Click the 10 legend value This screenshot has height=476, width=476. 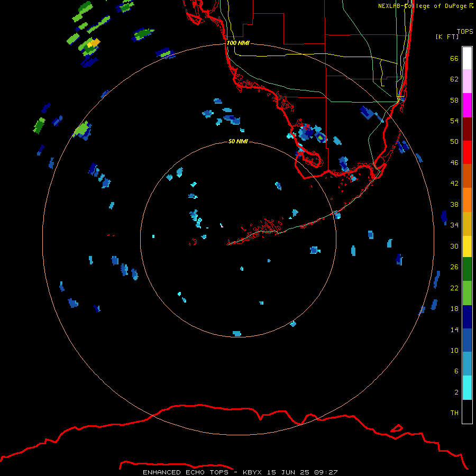click(x=454, y=350)
